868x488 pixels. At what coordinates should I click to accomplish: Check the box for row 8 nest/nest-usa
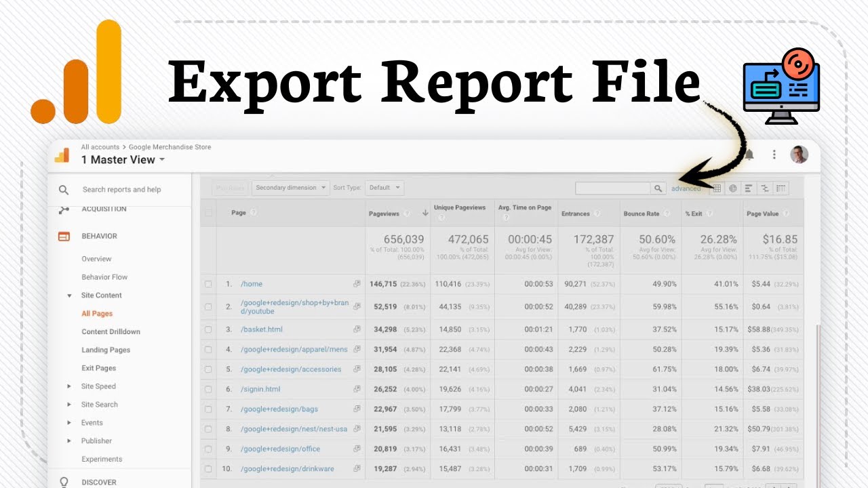(x=208, y=429)
